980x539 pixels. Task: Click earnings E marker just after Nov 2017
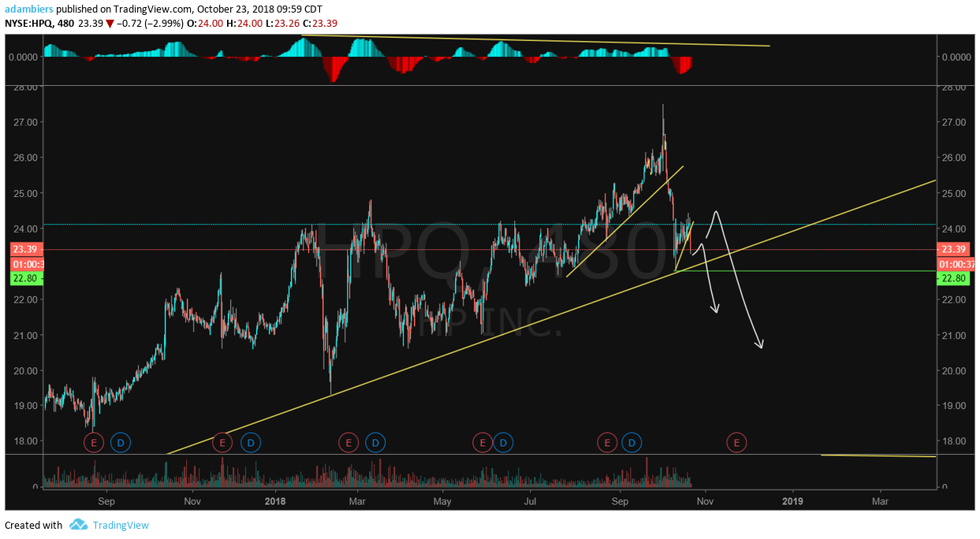[x=222, y=443]
